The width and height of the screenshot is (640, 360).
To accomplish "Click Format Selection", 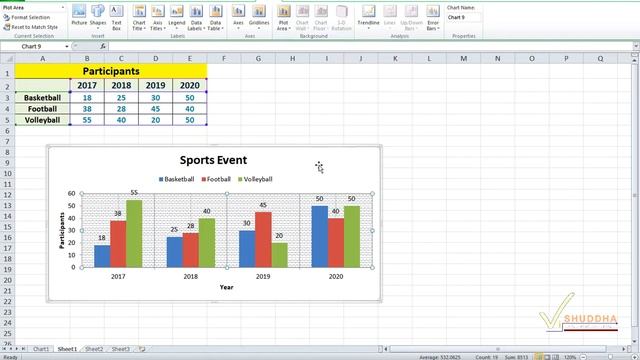I will pos(27,17).
